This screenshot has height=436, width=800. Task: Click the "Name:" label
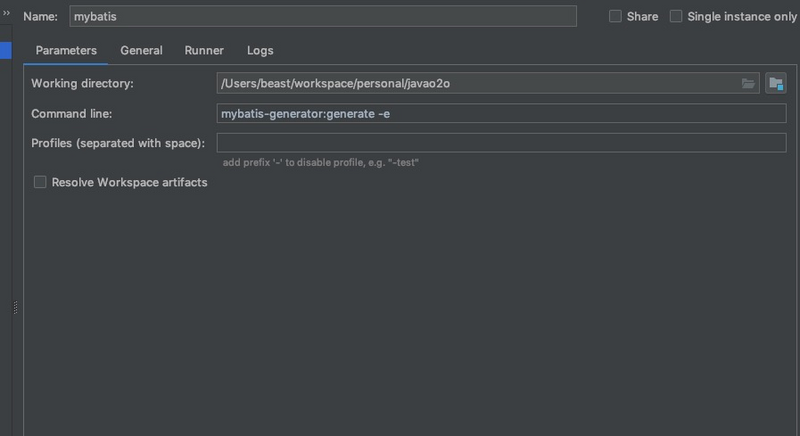coord(41,17)
